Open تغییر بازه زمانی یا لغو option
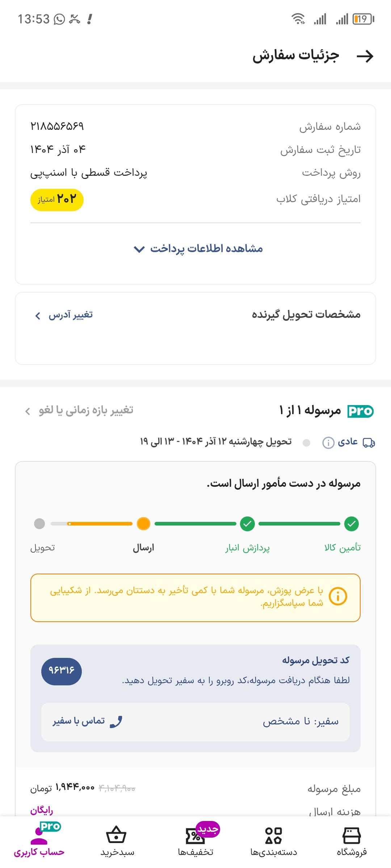 pyautogui.click(x=79, y=410)
